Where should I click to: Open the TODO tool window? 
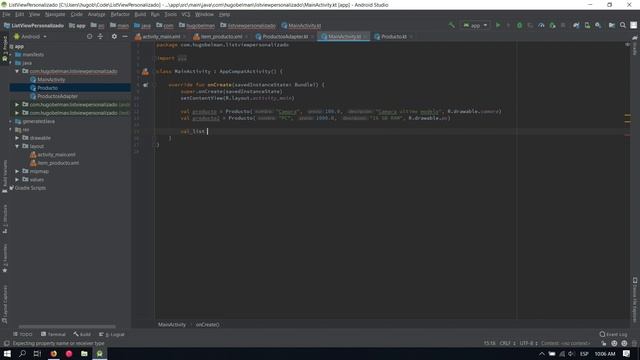(23, 334)
